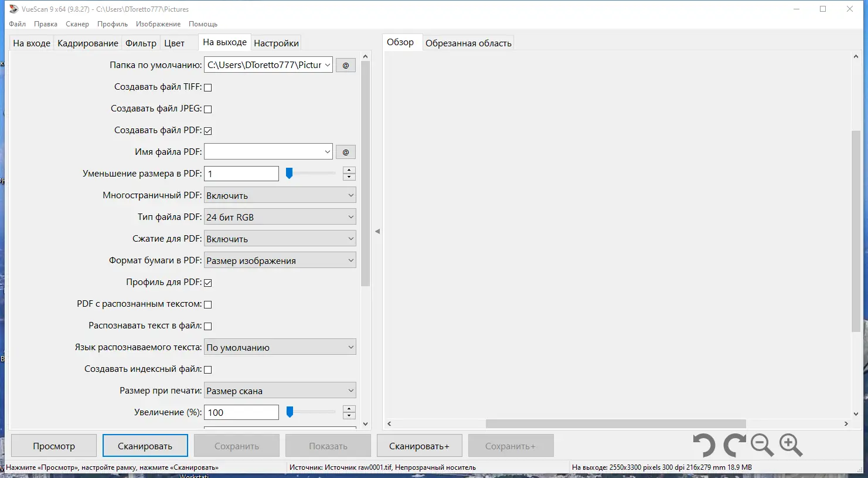The image size is (868, 478).
Task: Open the 'Имя файла PDF' dropdown
Action: [x=327, y=152]
